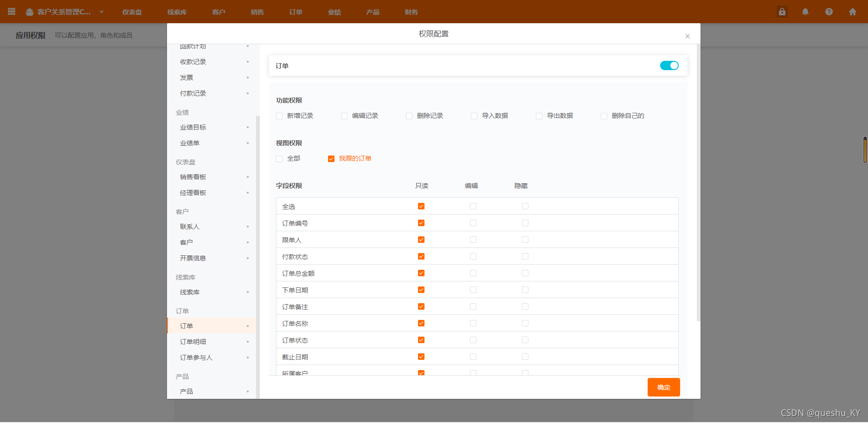868x423 pixels.
Task: Open the workspace switcher dropdown arrow
Action: [101, 12]
